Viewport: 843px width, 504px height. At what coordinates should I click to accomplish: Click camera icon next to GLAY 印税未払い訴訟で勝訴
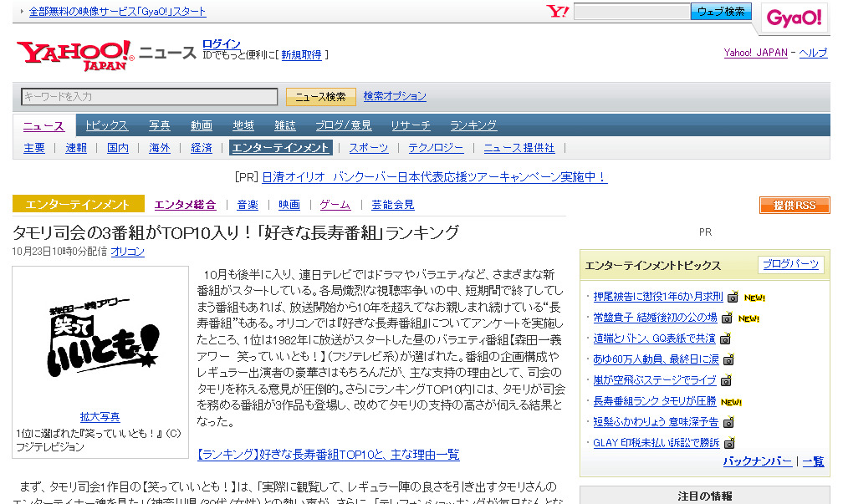click(729, 444)
